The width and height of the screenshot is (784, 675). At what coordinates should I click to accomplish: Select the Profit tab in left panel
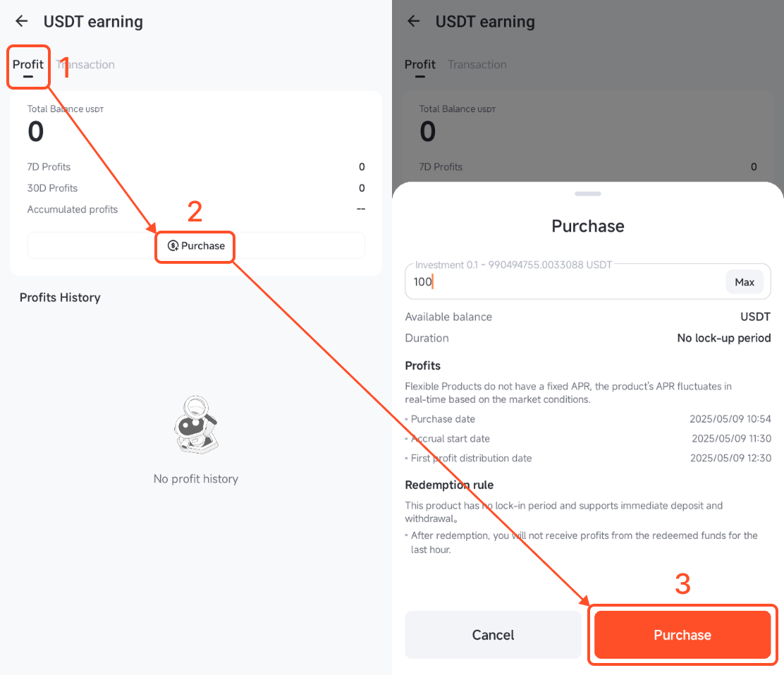click(x=28, y=65)
